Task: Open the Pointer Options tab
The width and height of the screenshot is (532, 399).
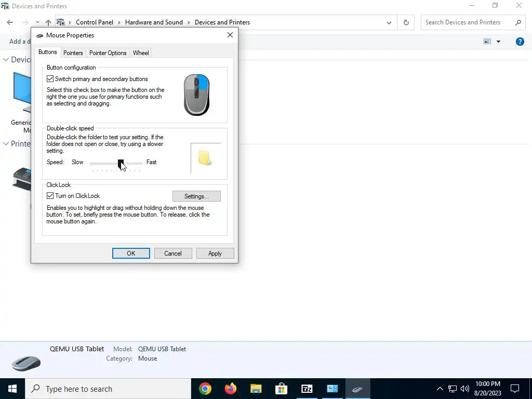Action: (x=108, y=53)
